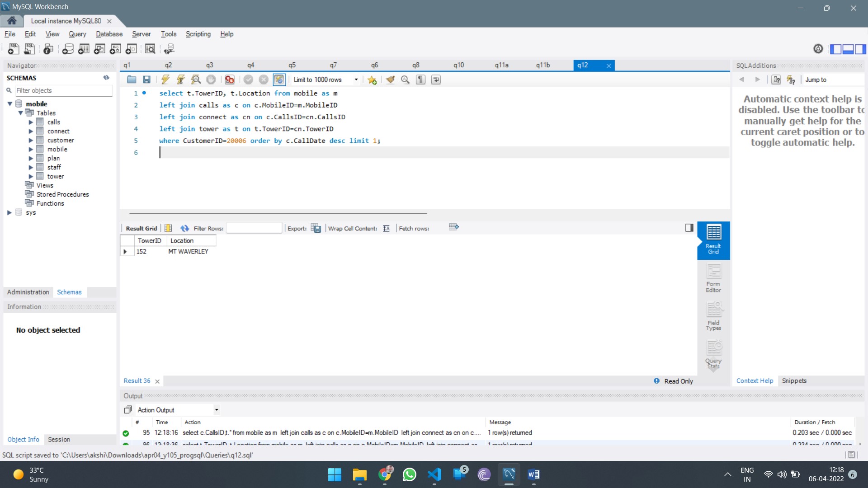Toggle result side panel visibility icon
868x488 pixels.
pos(689,228)
